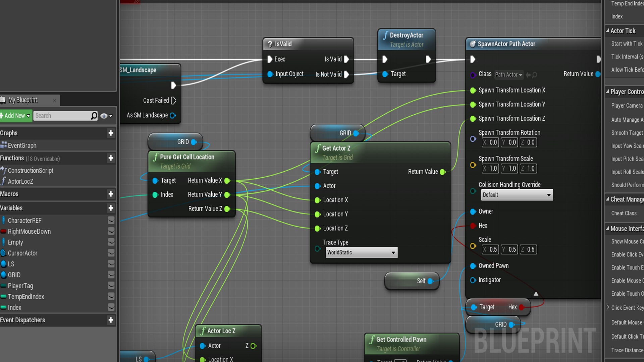This screenshot has width=644, height=362.
Task: Toggle the eye icon on the CharacterREF variable
Action: pos(111,220)
